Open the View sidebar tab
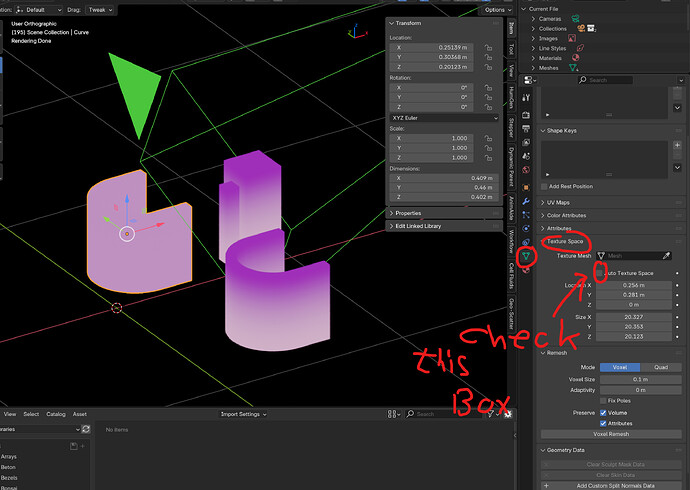 pos(511,70)
